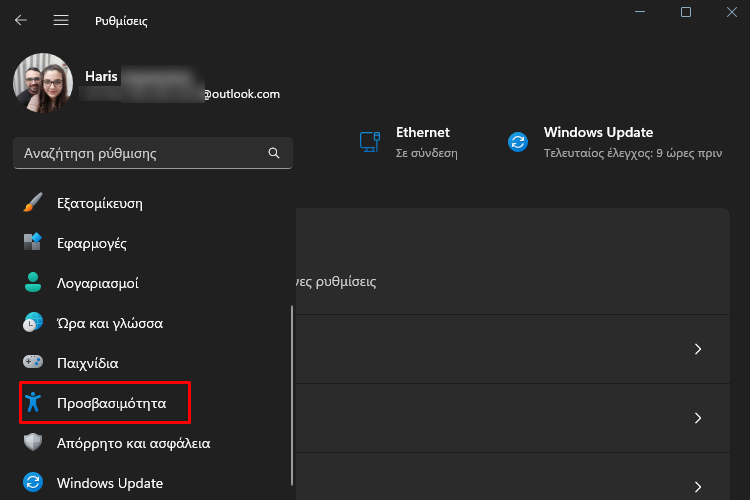
Task: Maximize the Ρυθμίσεις window
Action: pyautogui.click(x=686, y=12)
